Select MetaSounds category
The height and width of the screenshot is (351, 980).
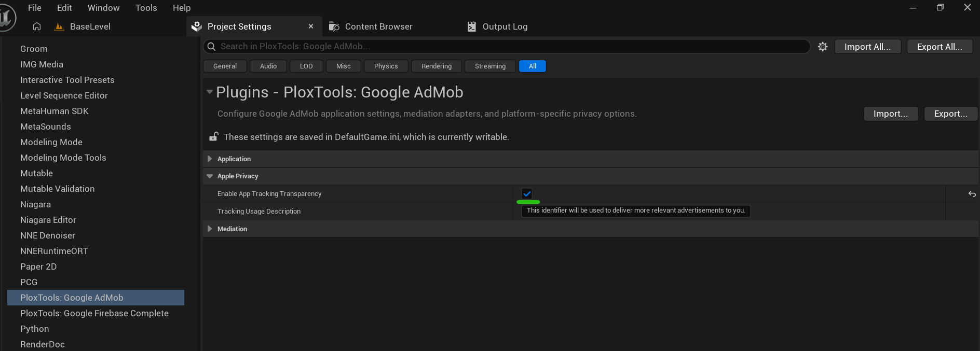(46, 127)
